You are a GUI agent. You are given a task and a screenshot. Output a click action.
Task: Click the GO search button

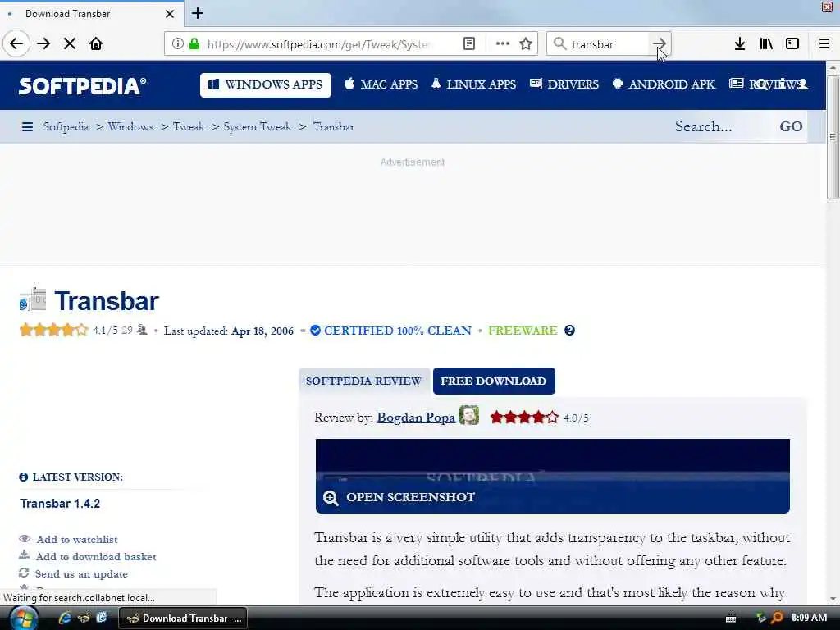(791, 126)
